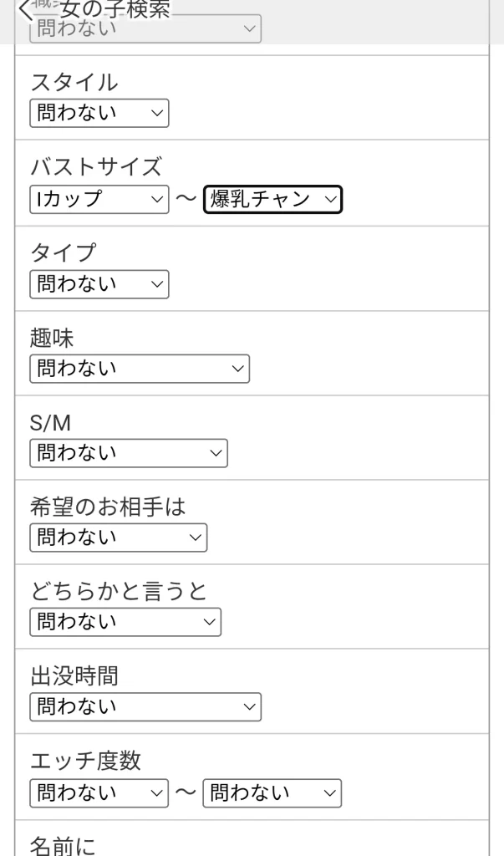Open the エッチ度数 minimum dropdown
The height and width of the screenshot is (856, 504).
point(99,793)
